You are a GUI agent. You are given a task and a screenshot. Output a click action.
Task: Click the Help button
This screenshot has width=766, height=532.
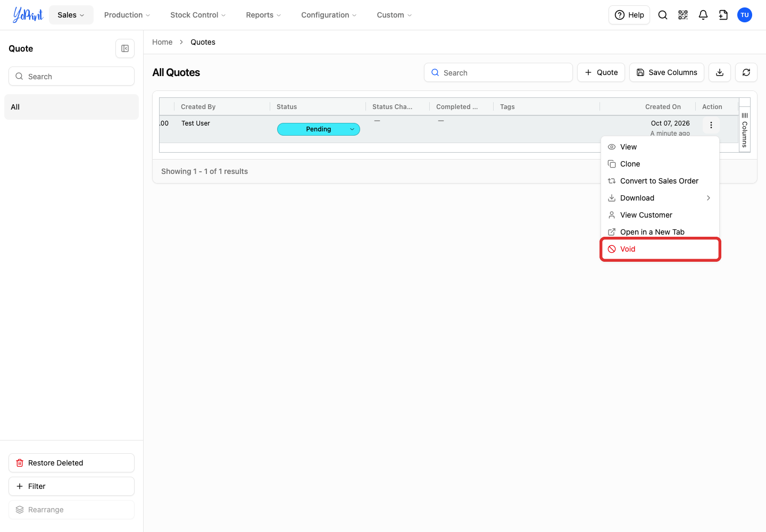tap(629, 15)
